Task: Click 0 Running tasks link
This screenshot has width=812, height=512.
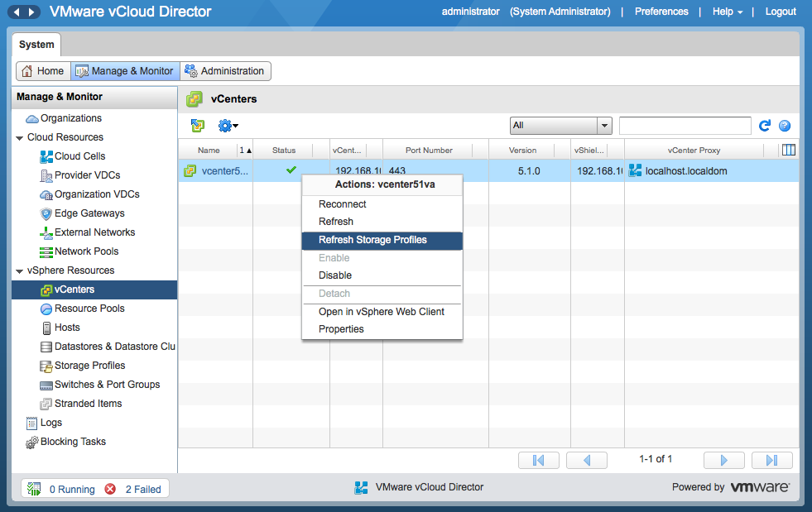Action: pos(72,489)
